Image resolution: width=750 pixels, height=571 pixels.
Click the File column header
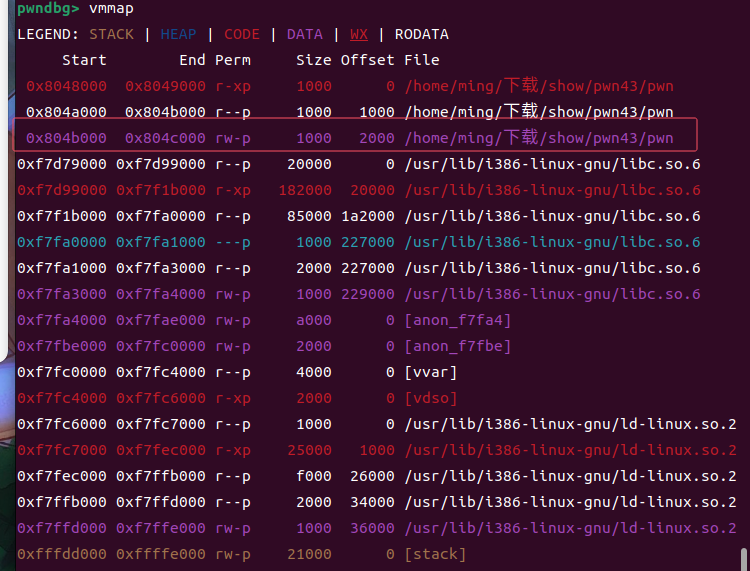[421, 60]
